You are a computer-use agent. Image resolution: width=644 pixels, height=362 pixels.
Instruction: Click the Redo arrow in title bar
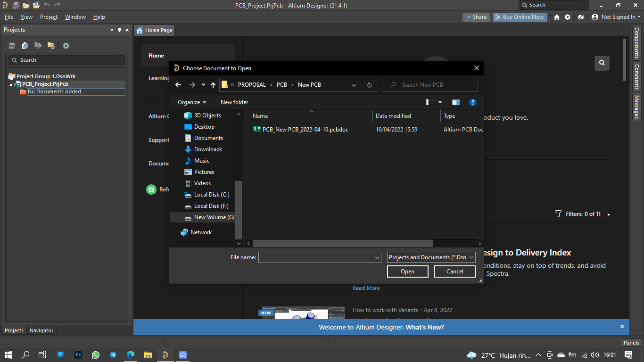[x=57, y=5]
